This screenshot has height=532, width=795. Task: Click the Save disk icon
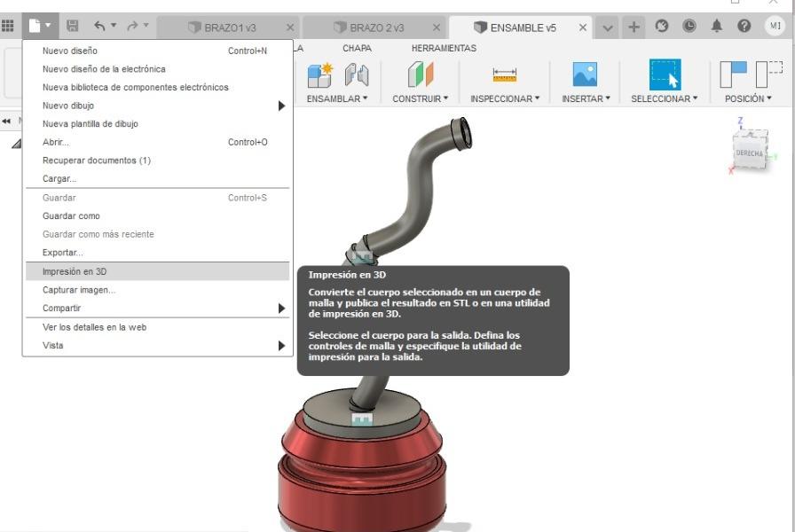pos(73,26)
